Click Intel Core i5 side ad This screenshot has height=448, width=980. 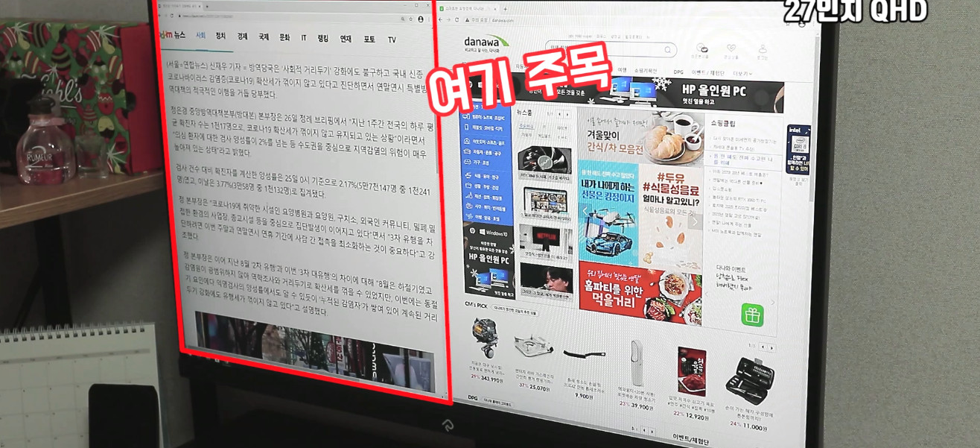(798, 151)
